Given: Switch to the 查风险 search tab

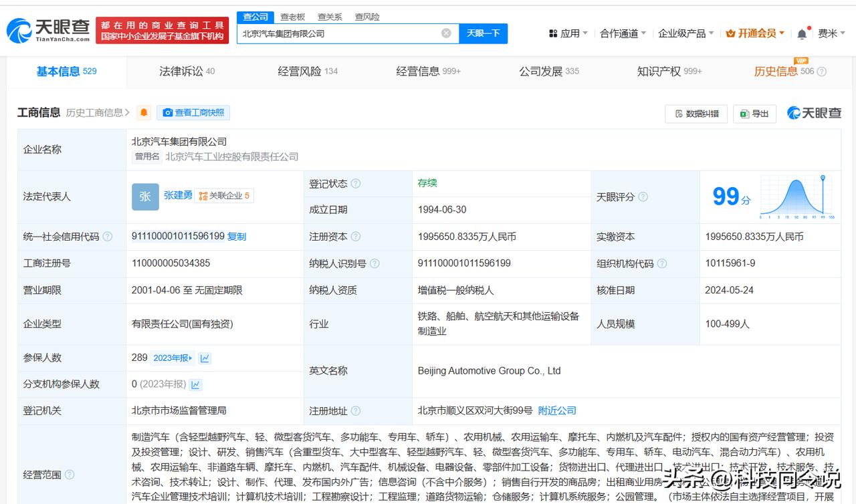Looking at the screenshot, I should 367,17.
